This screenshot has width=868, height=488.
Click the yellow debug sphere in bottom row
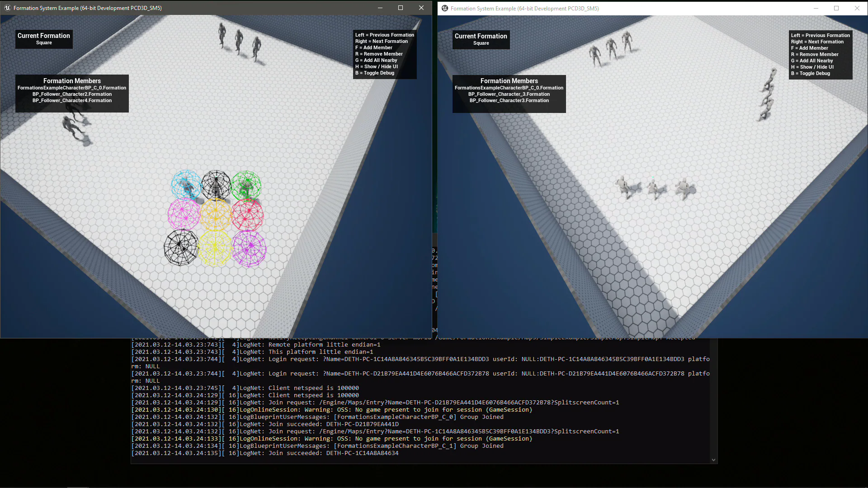215,248
